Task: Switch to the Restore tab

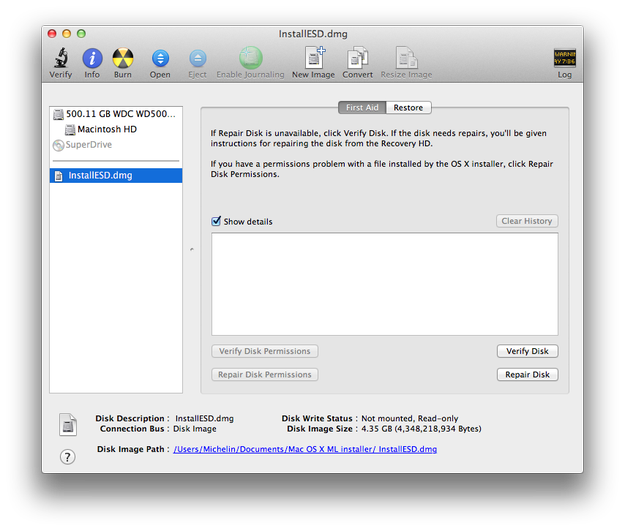Action: pos(409,108)
